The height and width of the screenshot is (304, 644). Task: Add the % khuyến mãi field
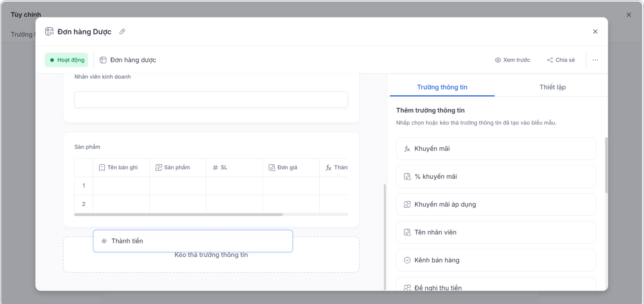pyautogui.click(x=496, y=176)
